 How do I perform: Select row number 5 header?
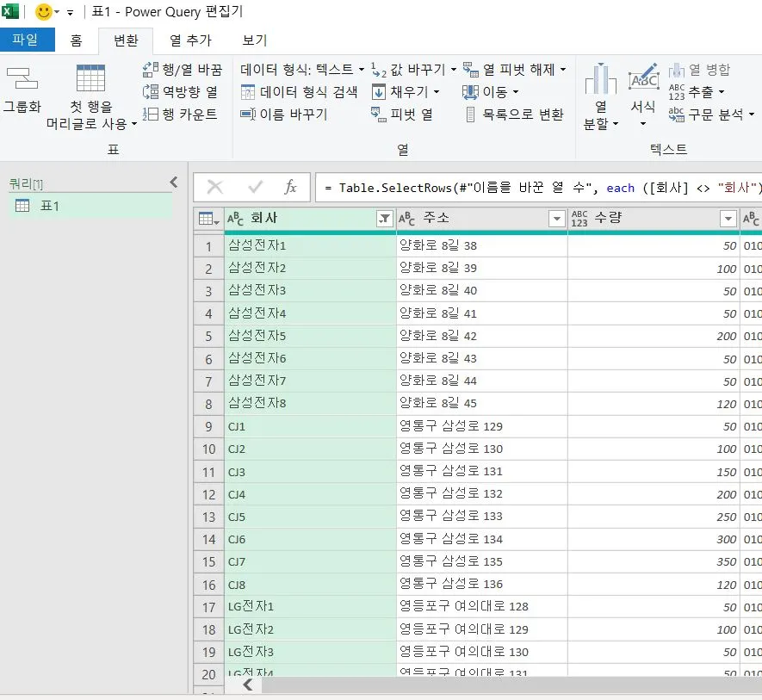pos(208,336)
